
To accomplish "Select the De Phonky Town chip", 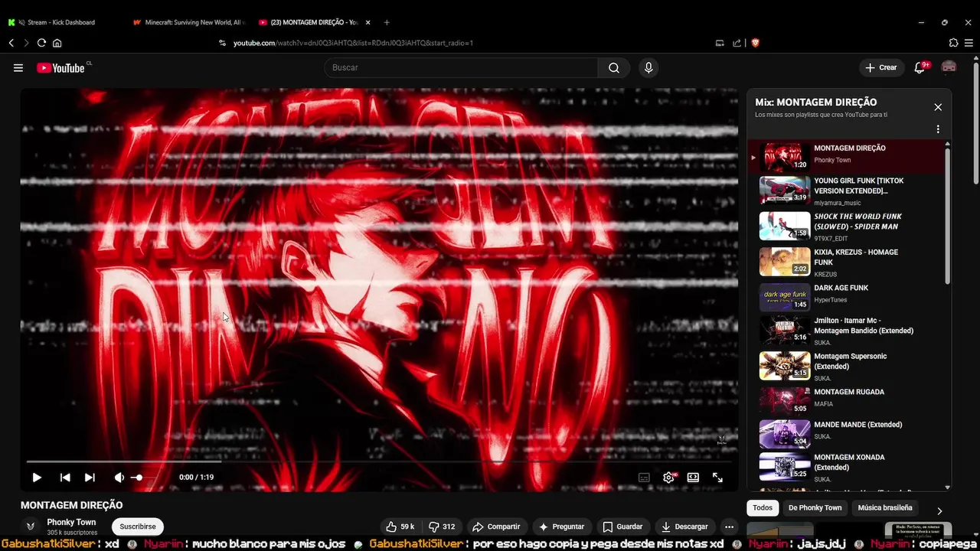I will pos(815,507).
